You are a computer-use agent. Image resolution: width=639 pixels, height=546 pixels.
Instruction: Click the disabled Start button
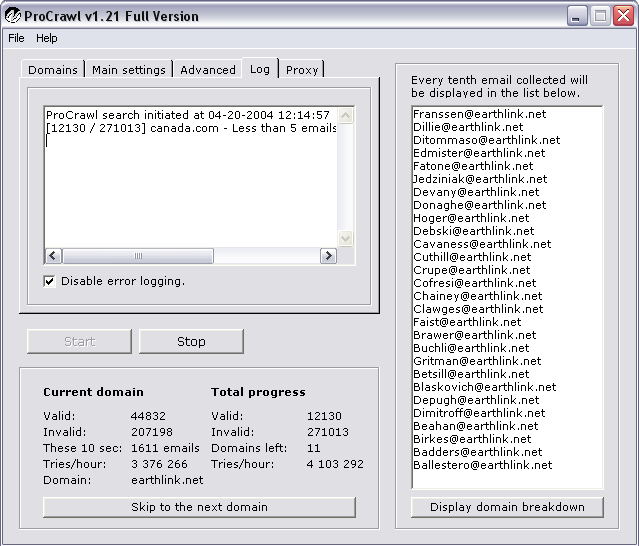click(79, 341)
